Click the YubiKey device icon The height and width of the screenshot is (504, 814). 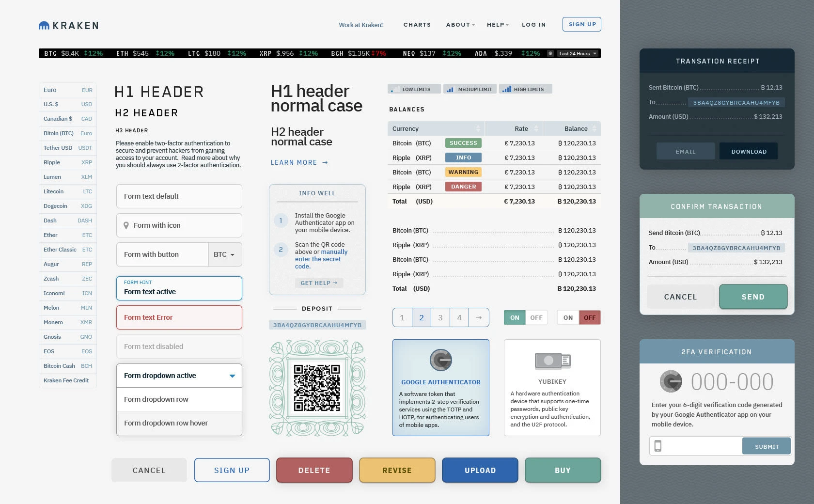(x=552, y=361)
